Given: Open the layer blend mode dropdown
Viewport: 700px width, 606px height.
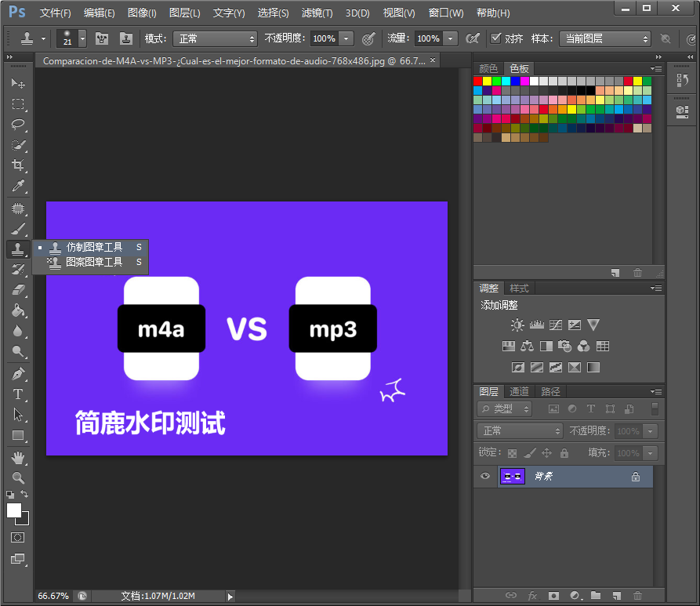Looking at the screenshot, I should (x=520, y=431).
